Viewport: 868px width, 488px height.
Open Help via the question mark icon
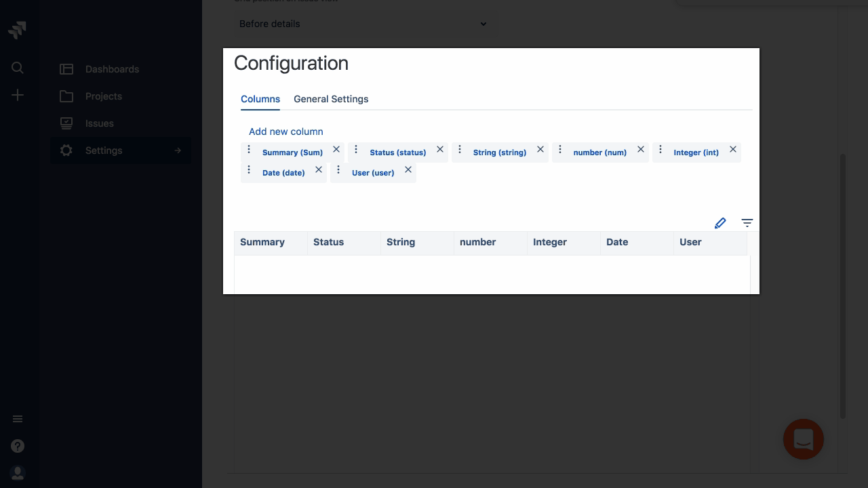tap(18, 446)
